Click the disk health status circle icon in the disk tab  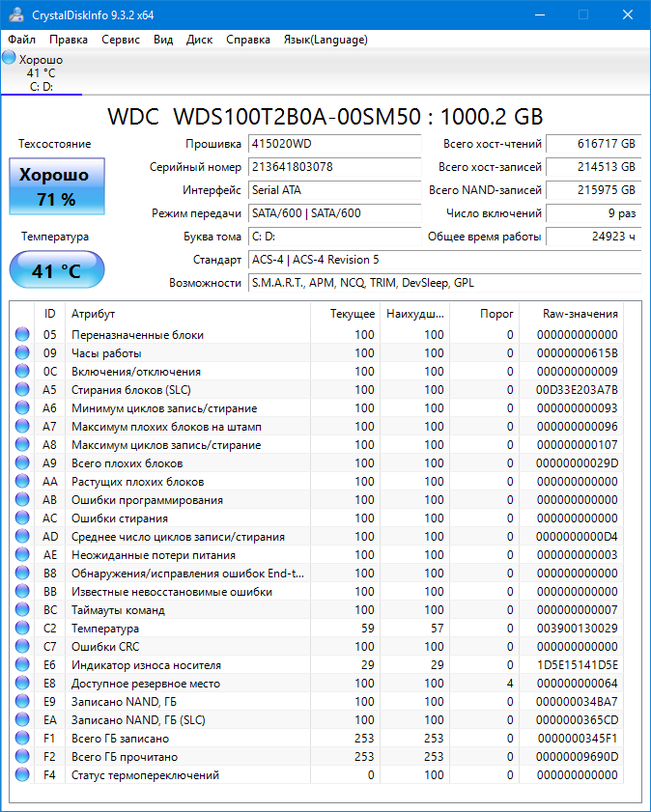[10, 58]
